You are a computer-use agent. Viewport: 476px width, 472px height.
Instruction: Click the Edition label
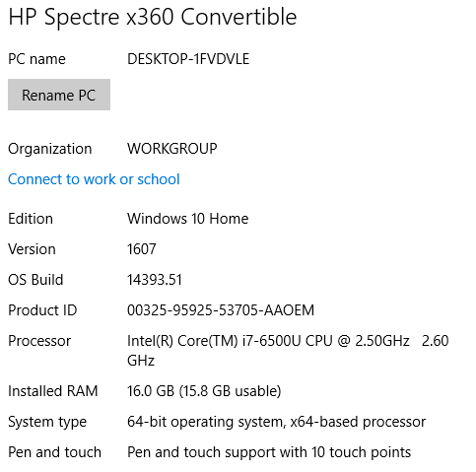click(31, 219)
